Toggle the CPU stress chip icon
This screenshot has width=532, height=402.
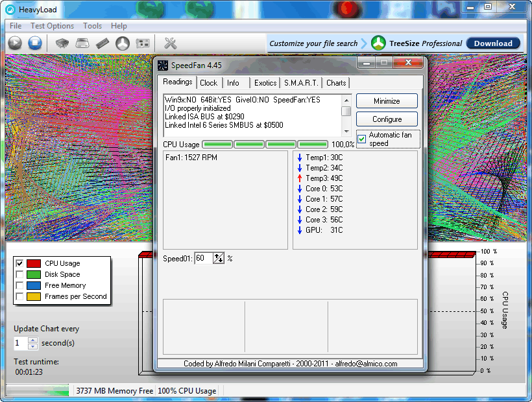[62, 43]
